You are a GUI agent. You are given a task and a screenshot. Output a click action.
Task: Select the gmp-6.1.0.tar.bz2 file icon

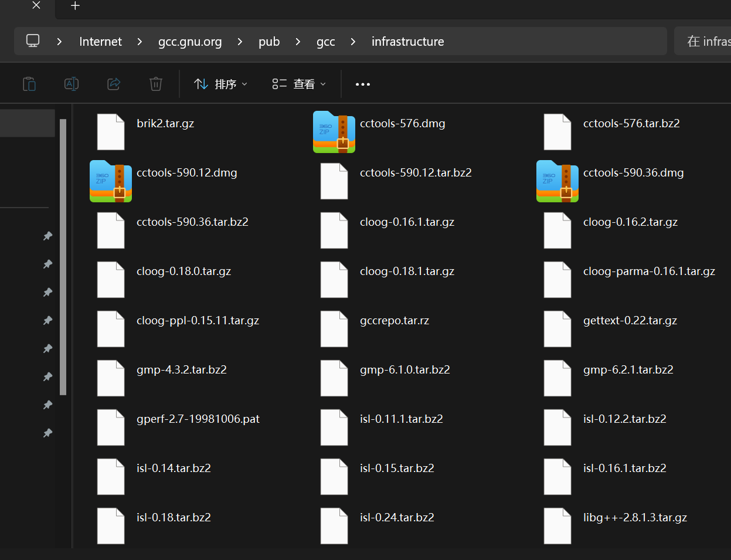pyautogui.click(x=334, y=378)
